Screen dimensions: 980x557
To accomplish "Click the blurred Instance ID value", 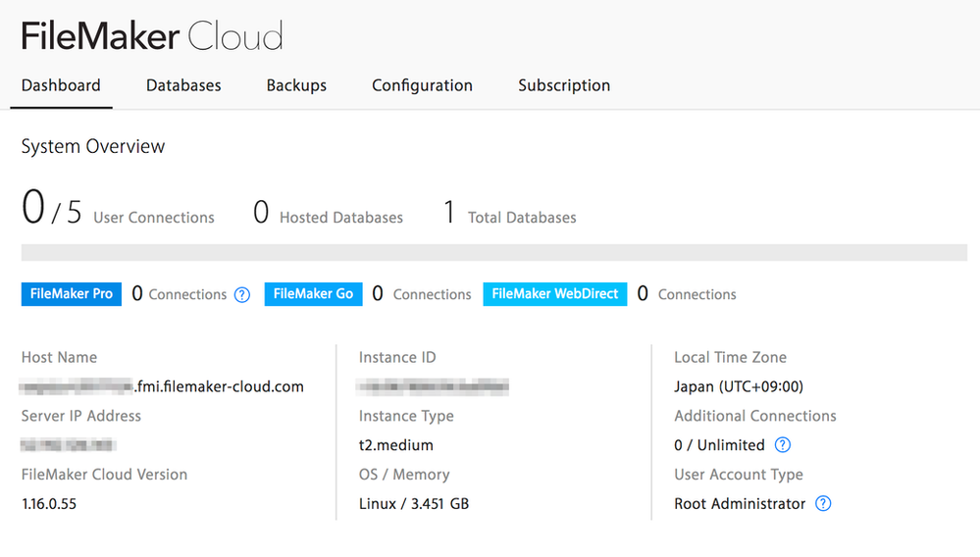I will pos(433,387).
